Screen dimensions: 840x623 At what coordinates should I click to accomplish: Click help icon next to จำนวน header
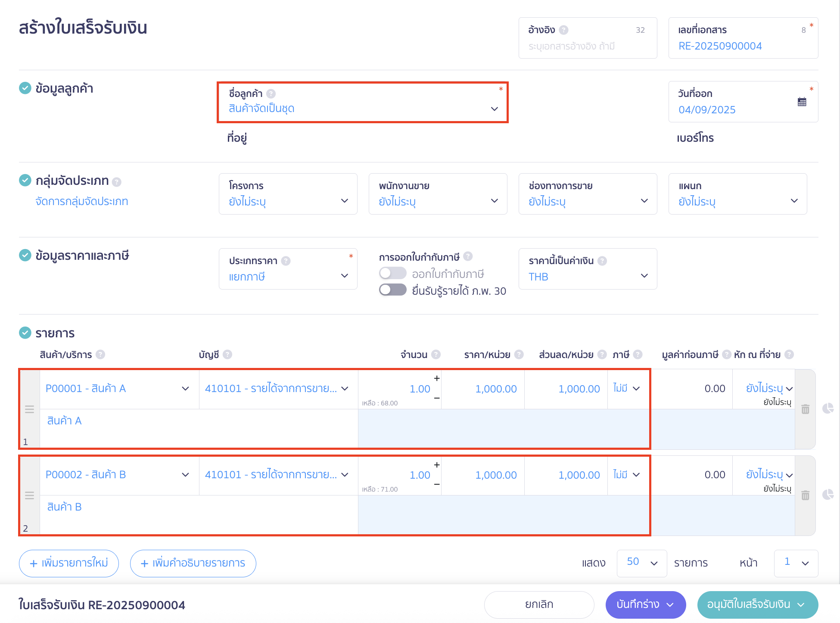coord(436,354)
